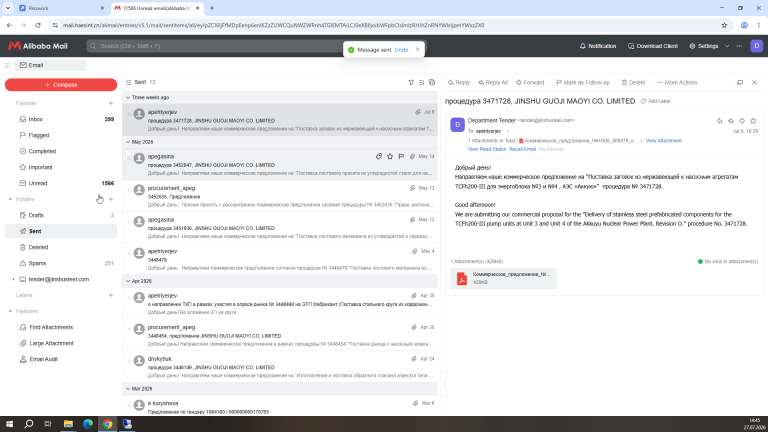Open Notification bell

(x=598, y=46)
